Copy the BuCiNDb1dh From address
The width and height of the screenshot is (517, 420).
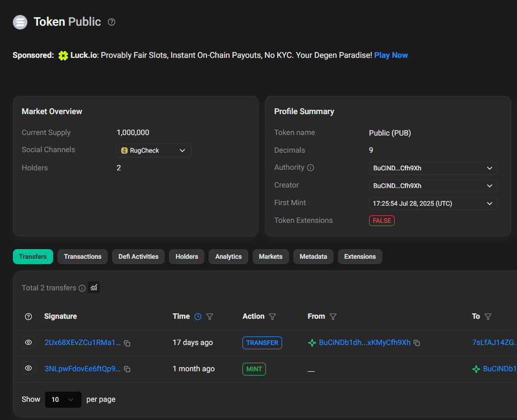(x=417, y=343)
